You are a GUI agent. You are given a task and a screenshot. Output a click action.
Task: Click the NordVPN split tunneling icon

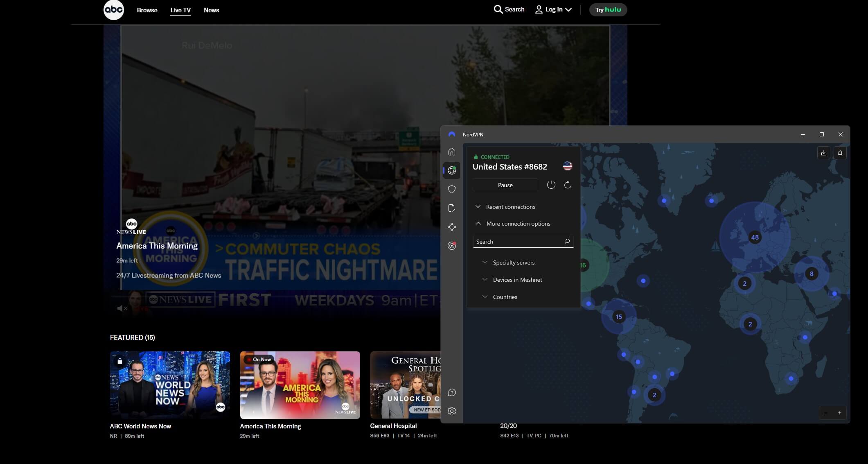click(452, 208)
